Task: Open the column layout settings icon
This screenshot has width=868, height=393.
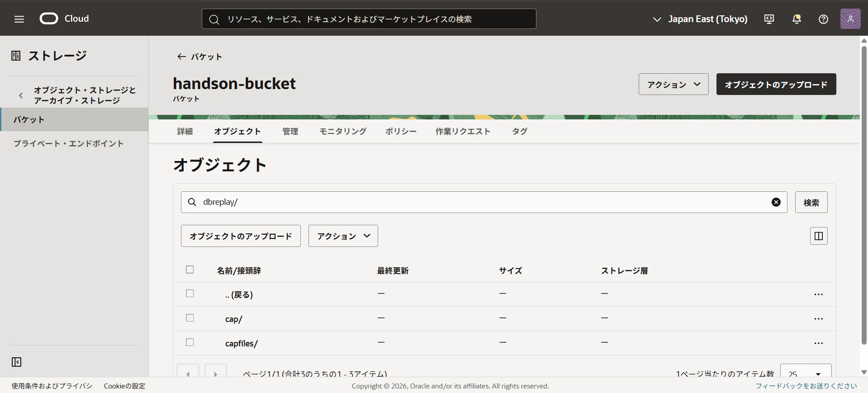Action: (819, 236)
